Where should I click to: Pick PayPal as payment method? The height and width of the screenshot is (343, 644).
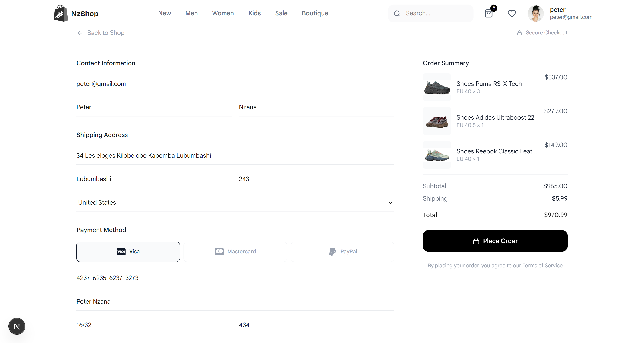pyautogui.click(x=342, y=252)
